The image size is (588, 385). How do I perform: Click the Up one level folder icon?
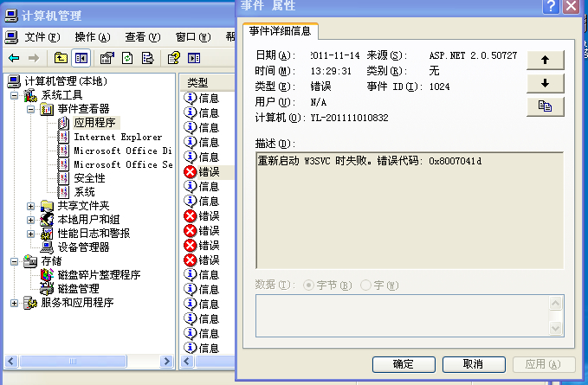[61, 58]
